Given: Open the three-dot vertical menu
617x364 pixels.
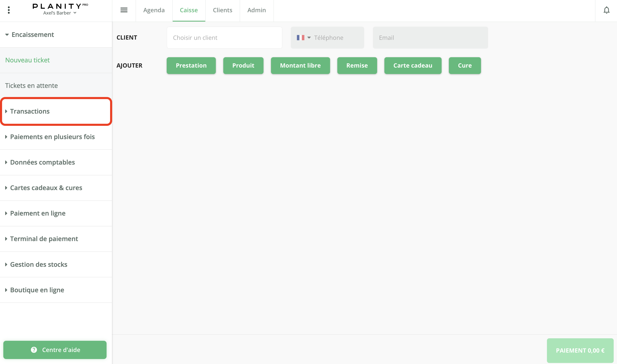Looking at the screenshot, I should point(9,10).
